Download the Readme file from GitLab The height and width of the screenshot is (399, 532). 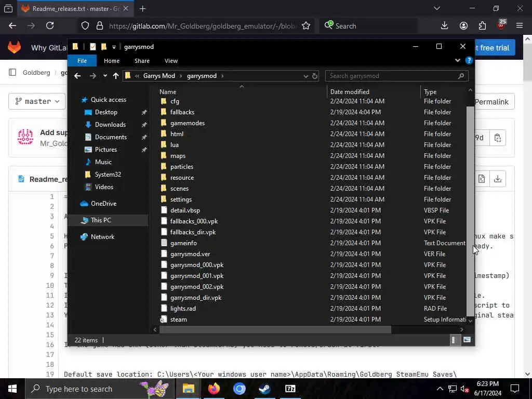[x=497, y=179]
